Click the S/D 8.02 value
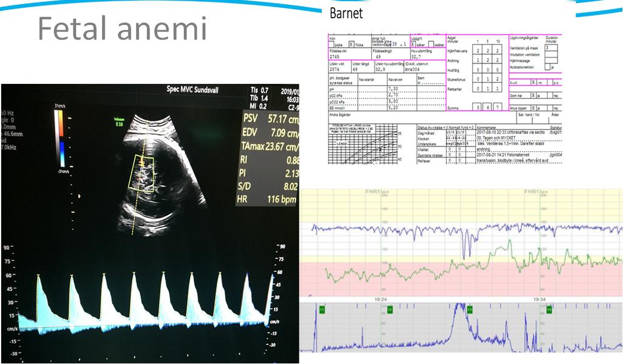Screen dimensions: 623x364 (268, 186)
